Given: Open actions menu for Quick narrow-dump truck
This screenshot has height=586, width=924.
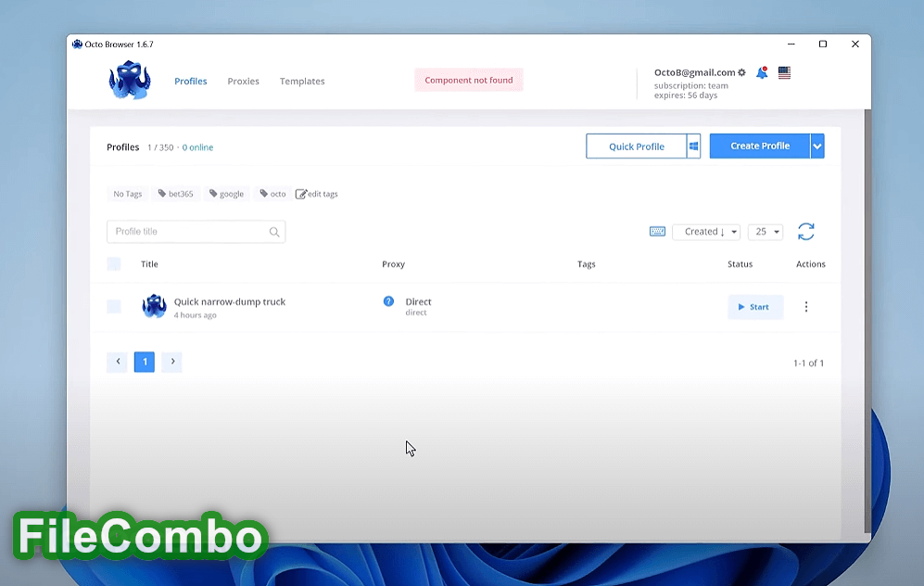Looking at the screenshot, I should tap(806, 307).
